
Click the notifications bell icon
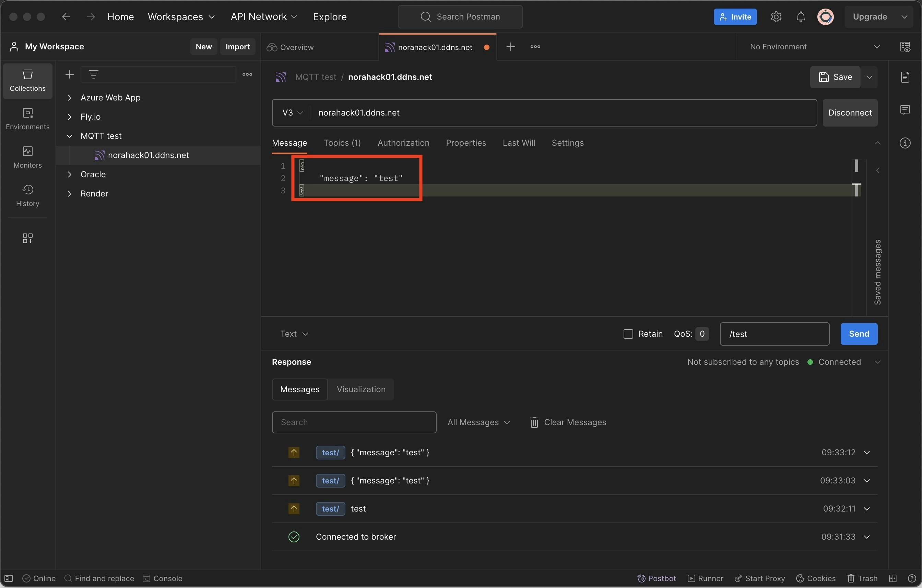click(x=801, y=17)
